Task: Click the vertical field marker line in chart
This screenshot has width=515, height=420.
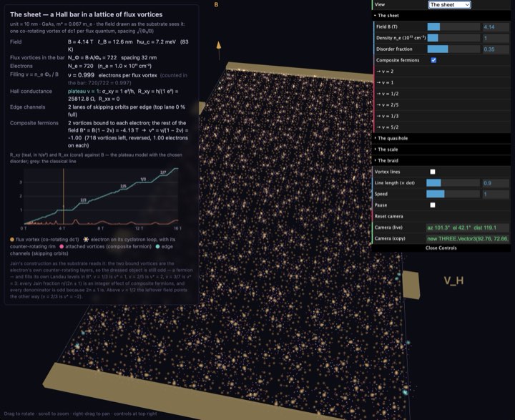Action: [64, 196]
